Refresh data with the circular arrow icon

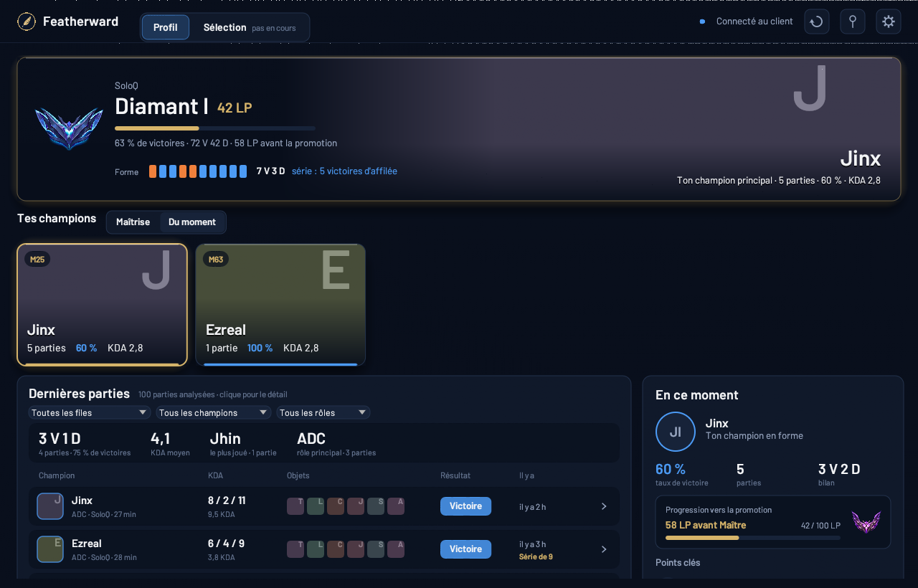(x=817, y=22)
